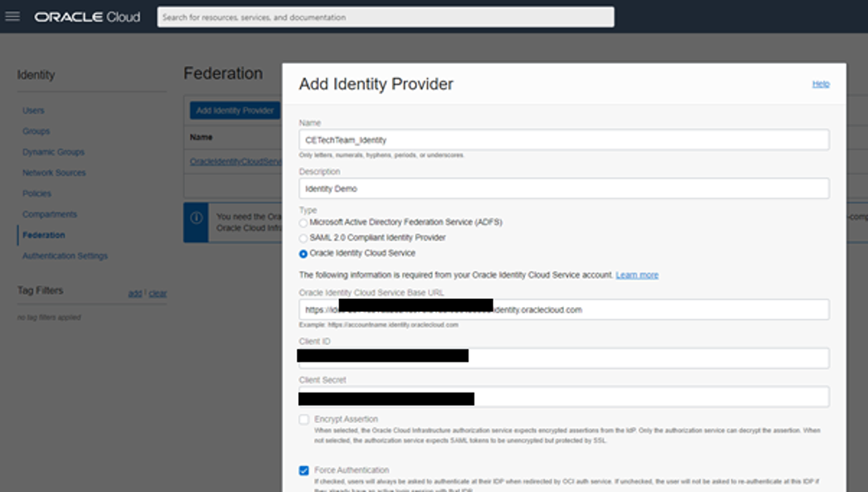The height and width of the screenshot is (492, 868).
Task: Click the Oracle Cloud logo
Action: [85, 17]
